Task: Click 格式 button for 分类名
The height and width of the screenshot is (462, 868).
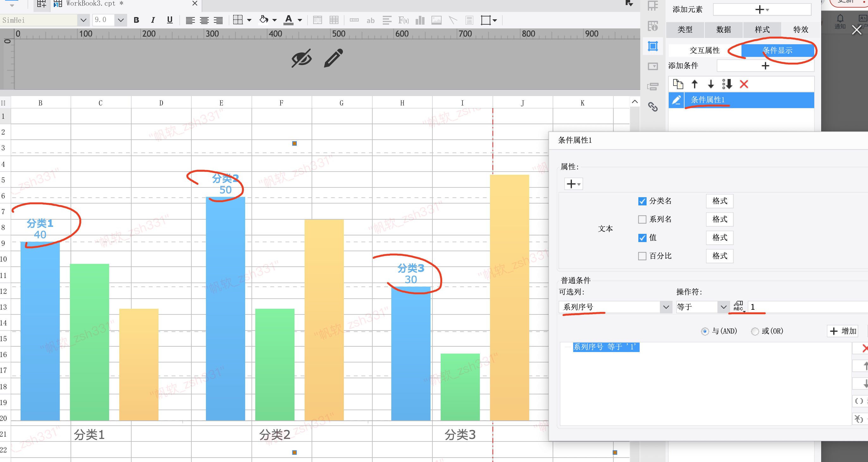Action: [719, 201]
